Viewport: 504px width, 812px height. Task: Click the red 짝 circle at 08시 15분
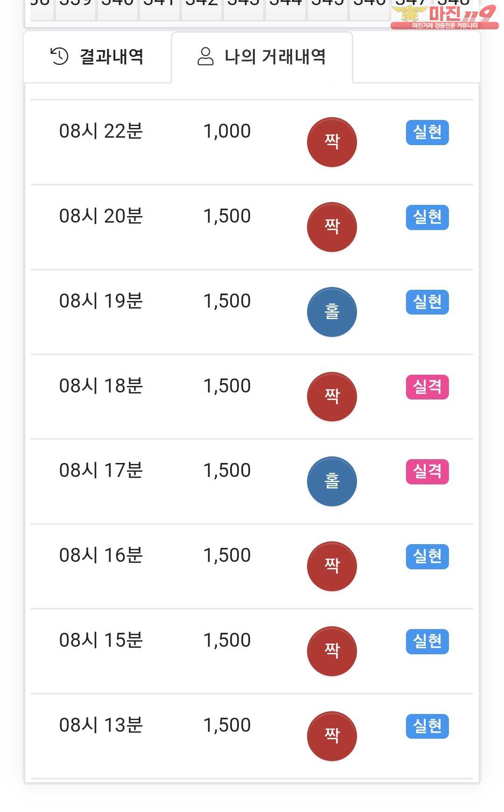(332, 651)
